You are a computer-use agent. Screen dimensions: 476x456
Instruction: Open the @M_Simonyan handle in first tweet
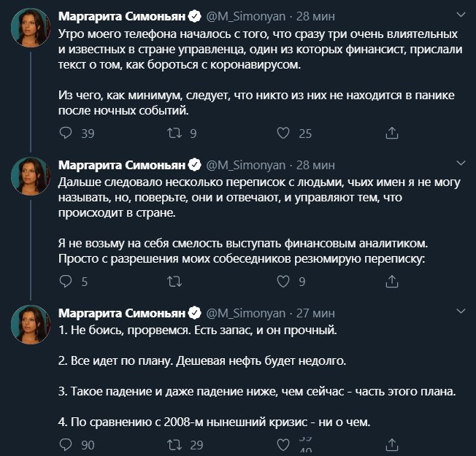point(246,16)
